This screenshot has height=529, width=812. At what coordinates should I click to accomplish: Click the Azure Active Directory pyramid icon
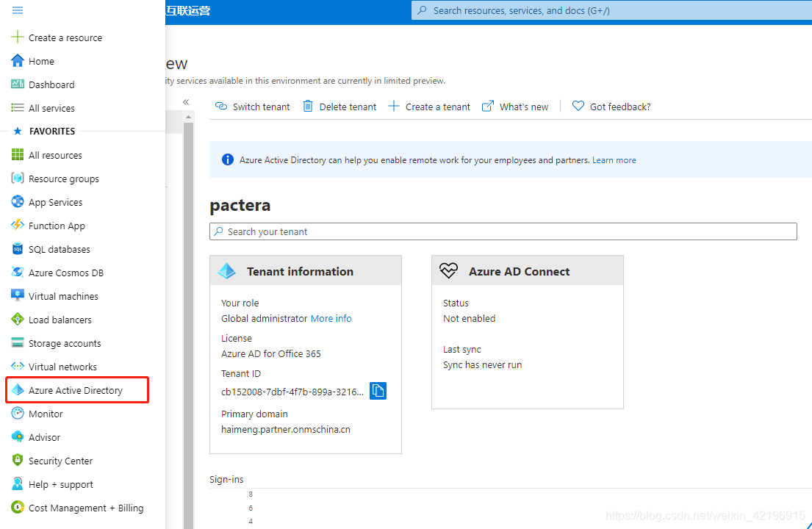point(18,389)
